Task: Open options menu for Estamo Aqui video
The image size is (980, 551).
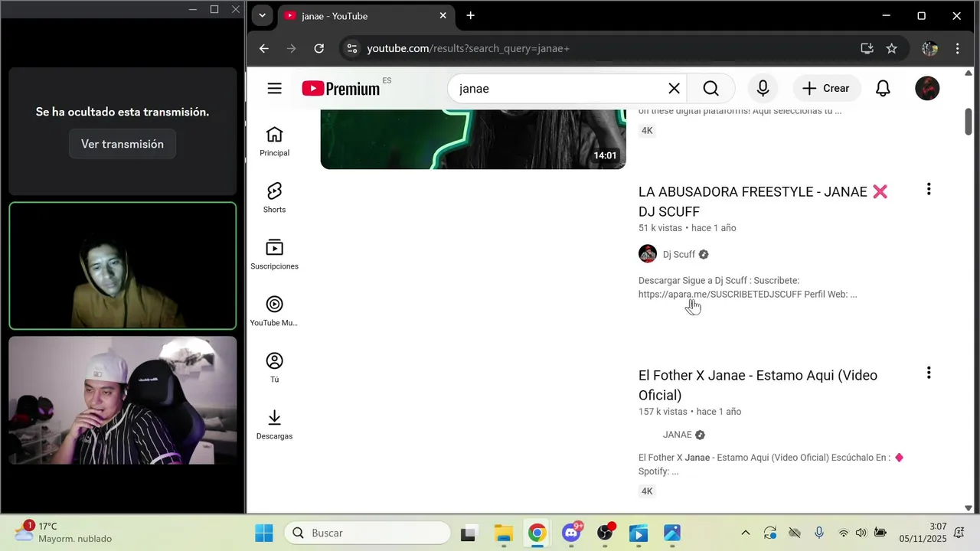Action: click(x=929, y=373)
